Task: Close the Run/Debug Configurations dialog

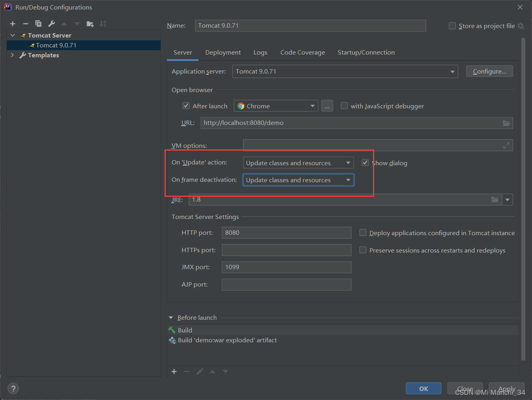Action: coord(520,7)
